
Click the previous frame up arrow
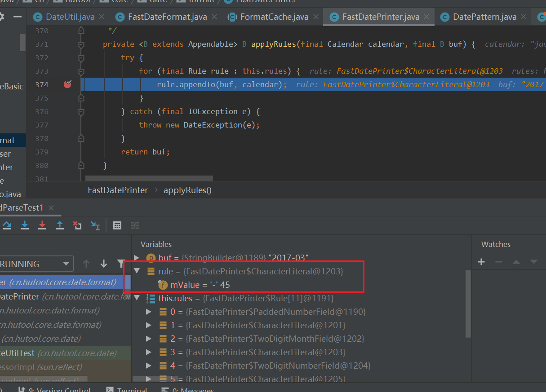(87, 264)
